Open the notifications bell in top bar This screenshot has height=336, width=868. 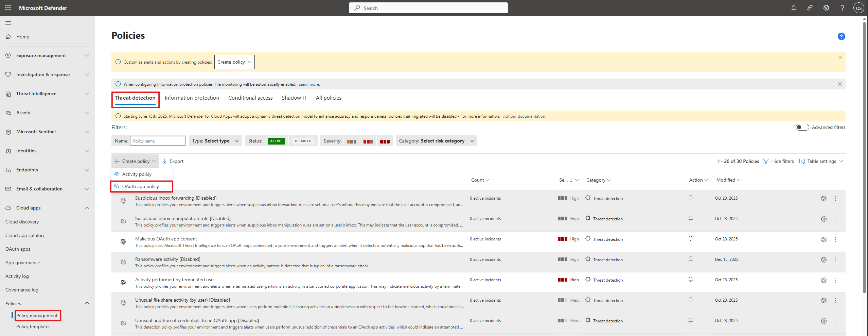[793, 8]
